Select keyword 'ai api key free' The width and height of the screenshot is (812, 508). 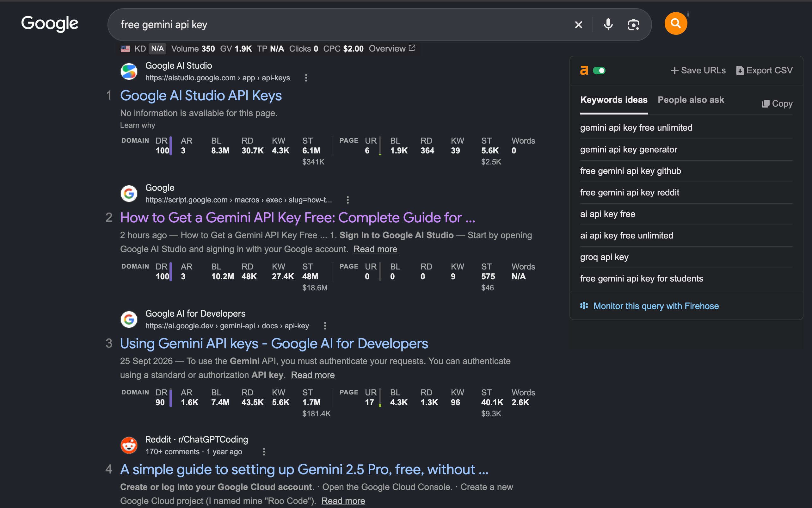pos(607,214)
